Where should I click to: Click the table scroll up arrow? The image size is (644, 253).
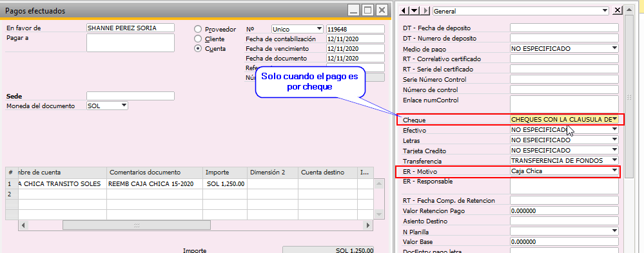(379, 184)
